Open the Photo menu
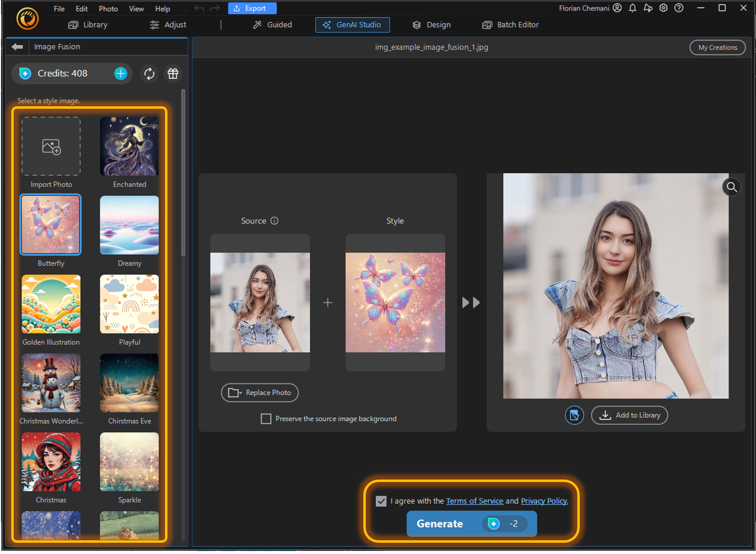This screenshot has width=756, height=554. tap(108, 8)
